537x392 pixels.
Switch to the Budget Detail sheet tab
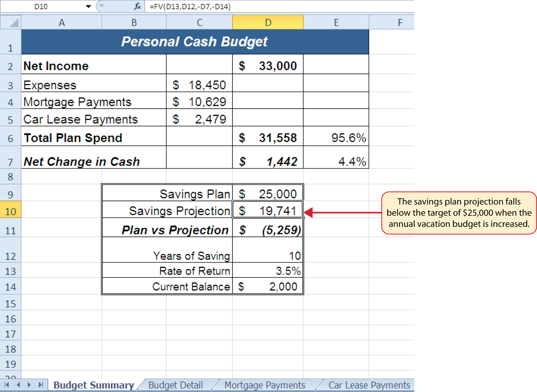[175, 385]
